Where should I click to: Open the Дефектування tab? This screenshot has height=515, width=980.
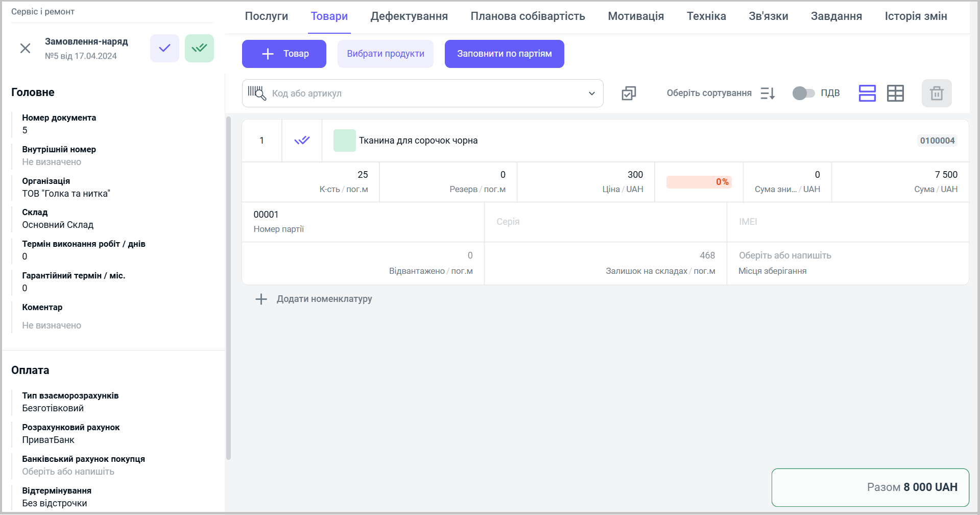point(409,16)
